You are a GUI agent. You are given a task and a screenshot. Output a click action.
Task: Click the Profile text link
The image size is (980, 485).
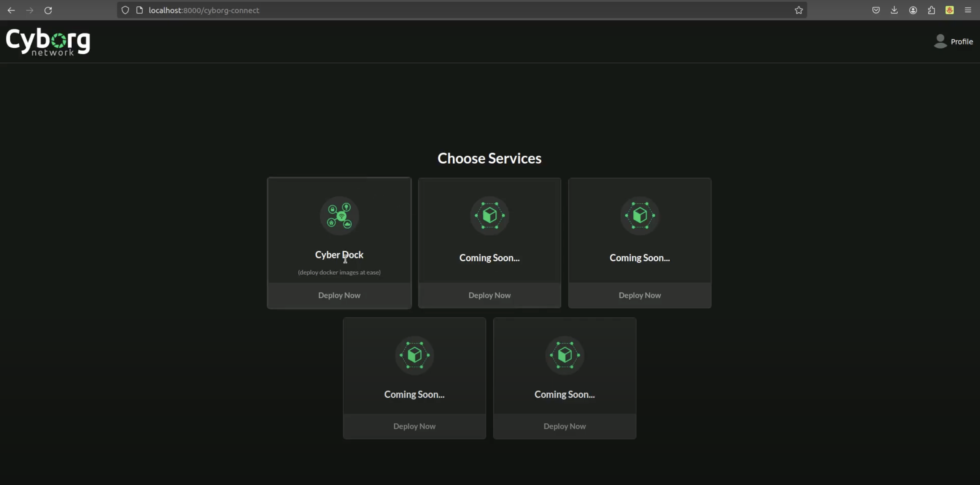962,42
